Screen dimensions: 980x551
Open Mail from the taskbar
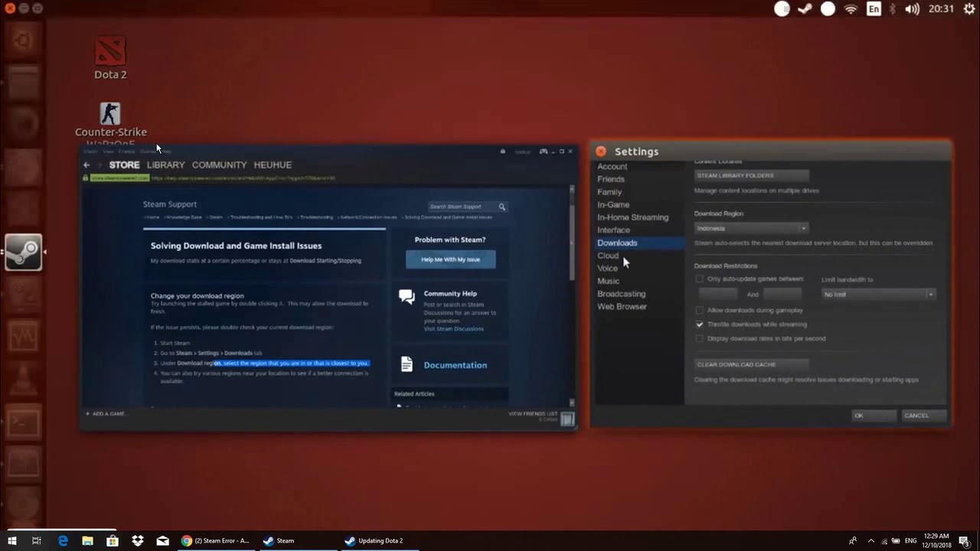click(162, 540)
